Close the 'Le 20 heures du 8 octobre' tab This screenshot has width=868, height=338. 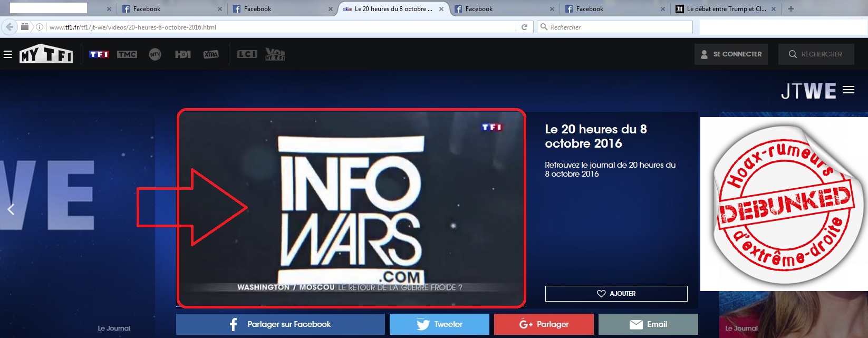[x=441, y=9]
